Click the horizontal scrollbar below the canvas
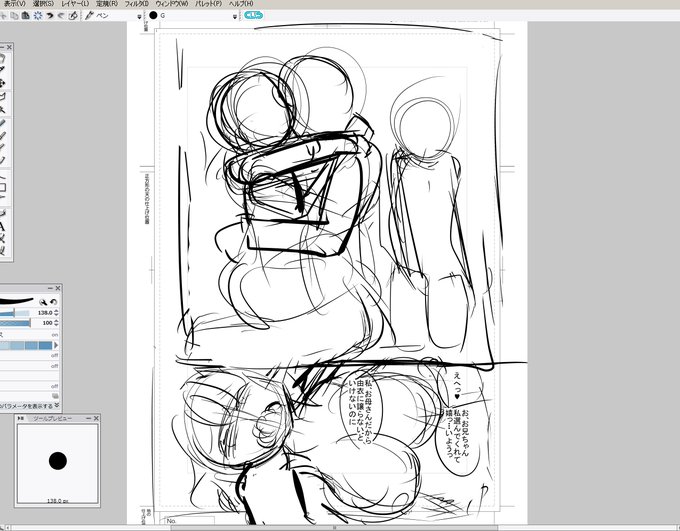This screenshot has width=680, height=531. 334,528
